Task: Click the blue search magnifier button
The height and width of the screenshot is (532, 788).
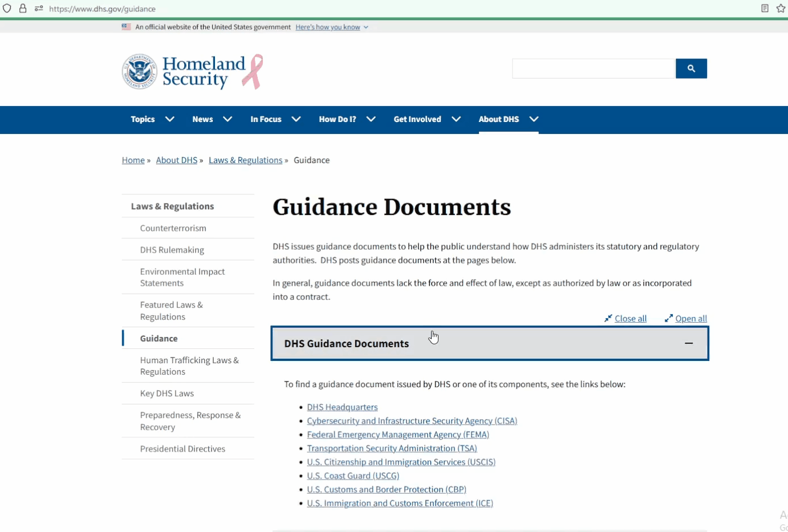Action: 691,68
